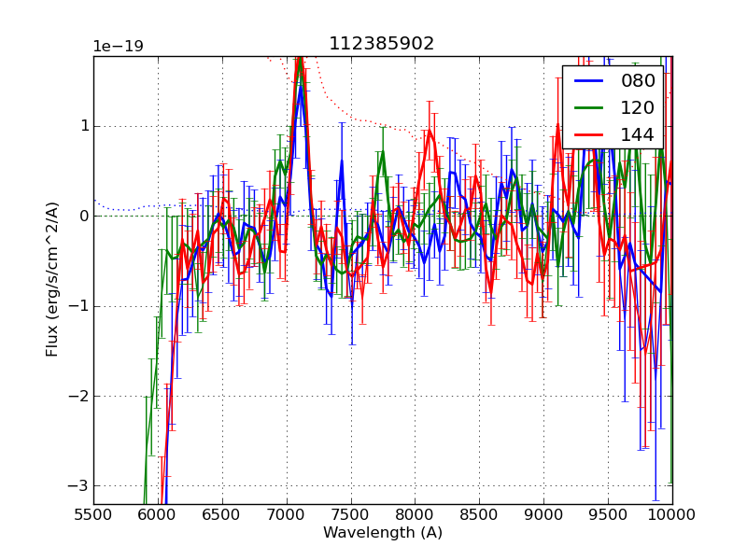Select the 144 legend label text
Screen dimensions: 747x560
[638, 135]
